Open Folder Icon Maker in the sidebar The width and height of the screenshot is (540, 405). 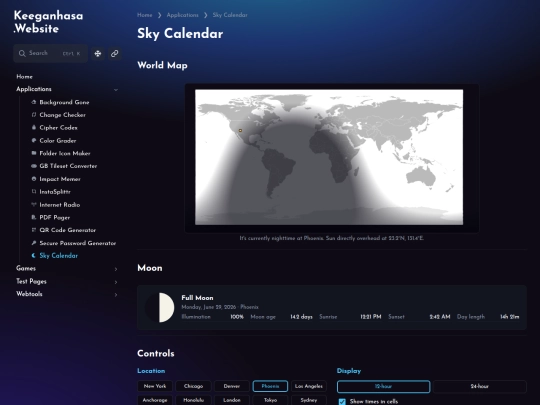coord(65,153)
